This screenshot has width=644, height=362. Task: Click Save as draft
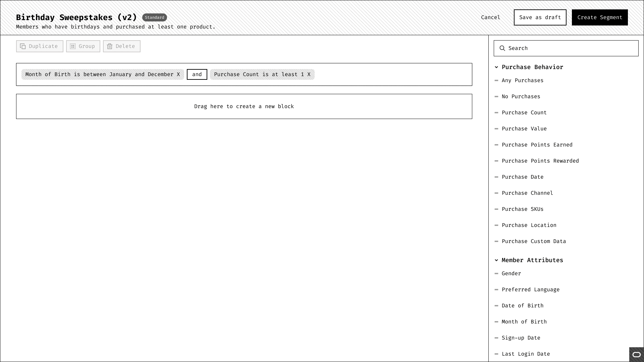tap(540, 17)
